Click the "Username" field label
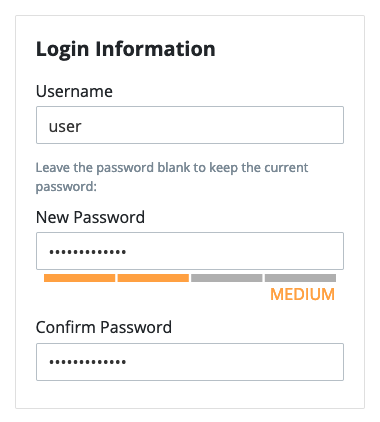Screen dimensions: 380x422 click(x=74, y=91)
